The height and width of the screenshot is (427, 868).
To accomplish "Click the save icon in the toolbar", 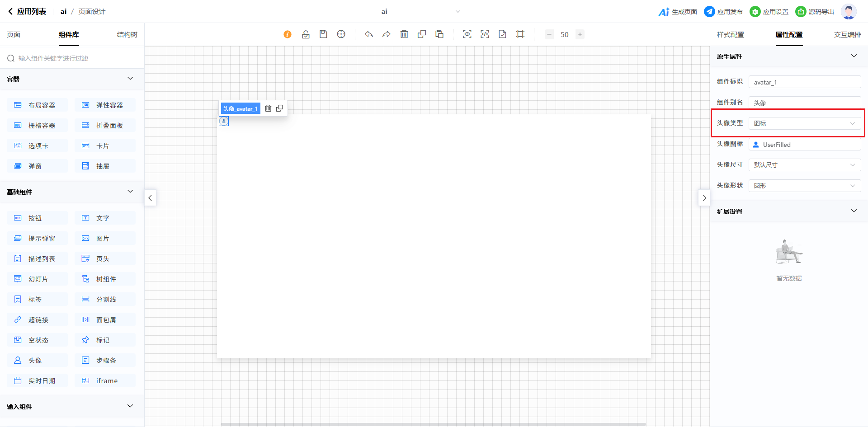I will coord(323,34).
